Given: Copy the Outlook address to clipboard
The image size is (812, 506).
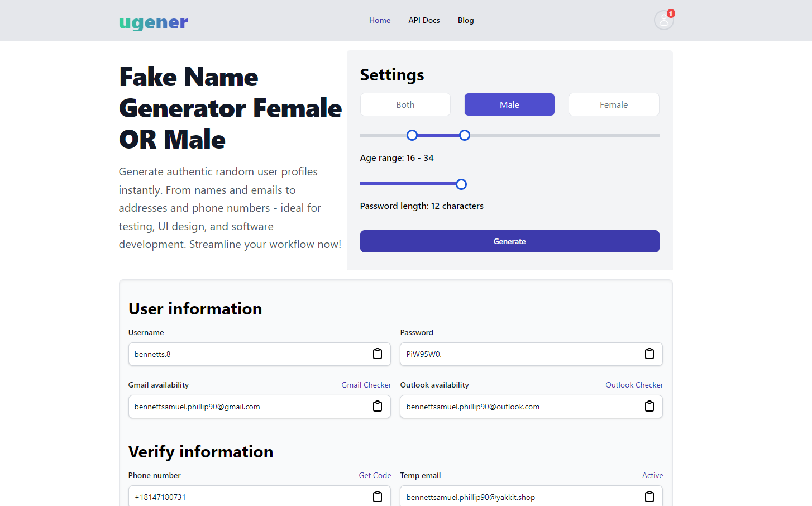Looking at the screenshot, I should point(649,406).
